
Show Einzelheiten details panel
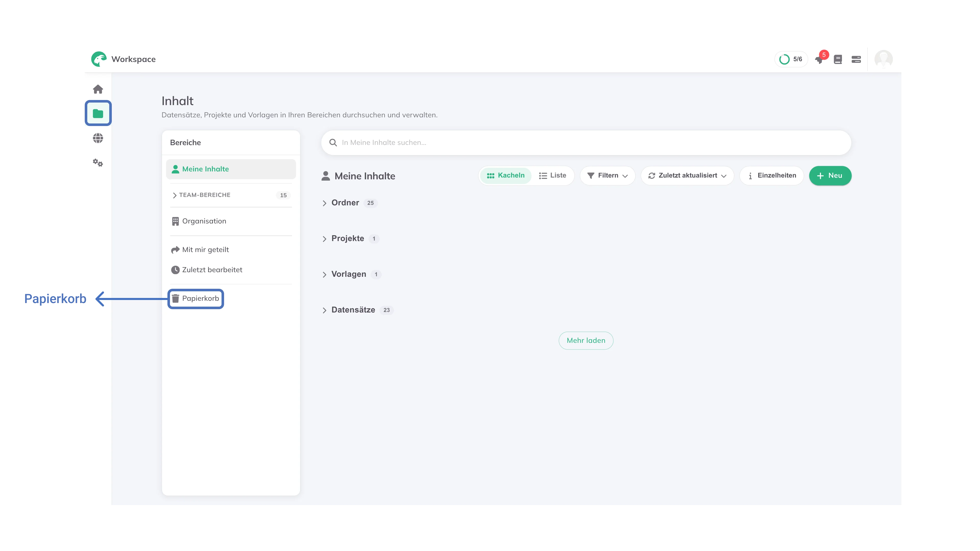pyautogui.click(x=771, y=175)
